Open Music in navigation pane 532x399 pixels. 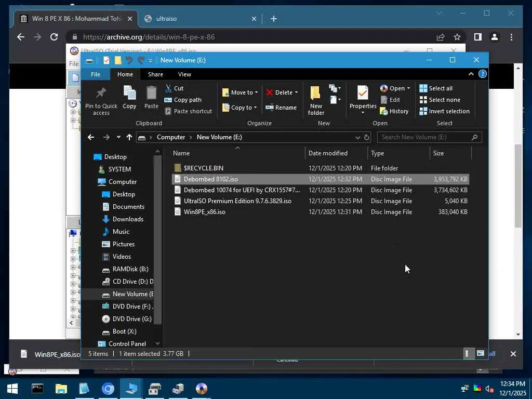[116, 231]
